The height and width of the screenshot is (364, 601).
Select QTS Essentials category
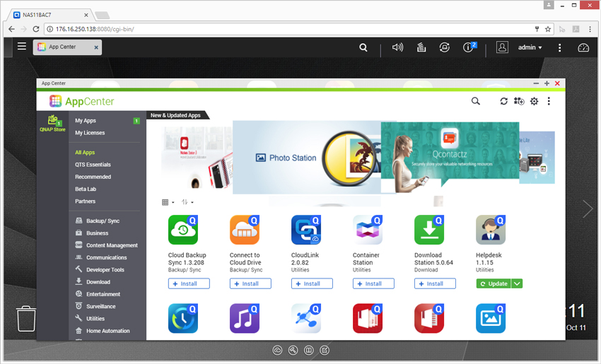pyautogui.click(x=93, y=165)
